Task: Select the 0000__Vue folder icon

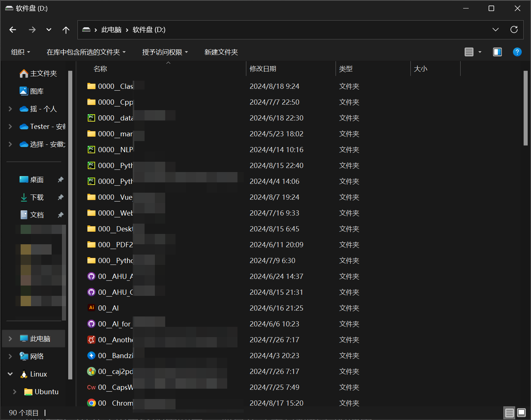Action: (91, 197)
